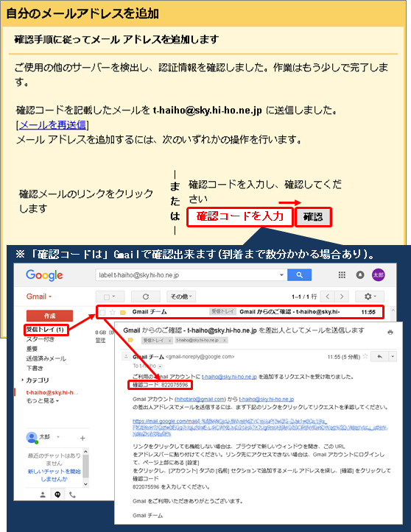
Task: Click the 確認コードを入力 input field
Action: (x=240, y=217)
